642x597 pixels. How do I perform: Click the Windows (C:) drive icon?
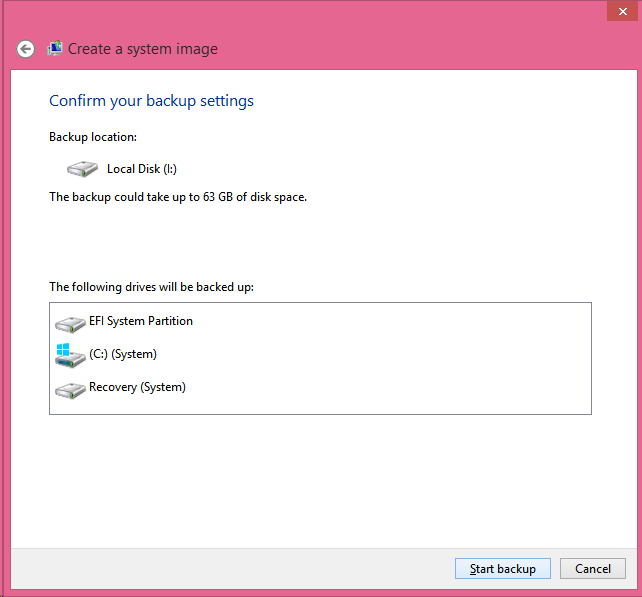tap(70, 355)
